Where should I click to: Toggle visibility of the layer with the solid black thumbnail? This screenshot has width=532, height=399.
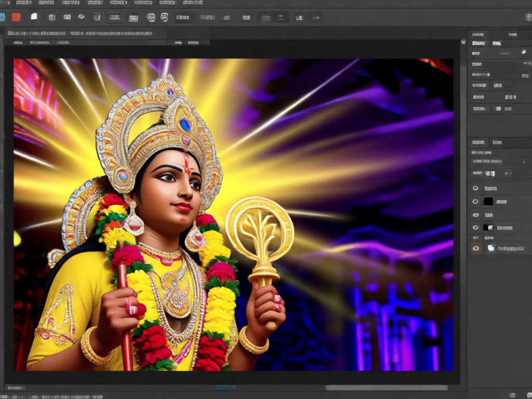point(475,202)
